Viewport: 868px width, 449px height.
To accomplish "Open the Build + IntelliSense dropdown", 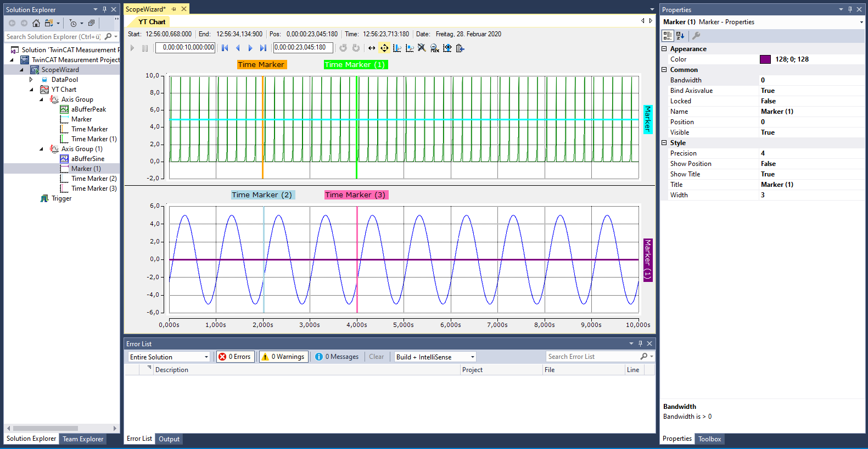I will [472, 357].
